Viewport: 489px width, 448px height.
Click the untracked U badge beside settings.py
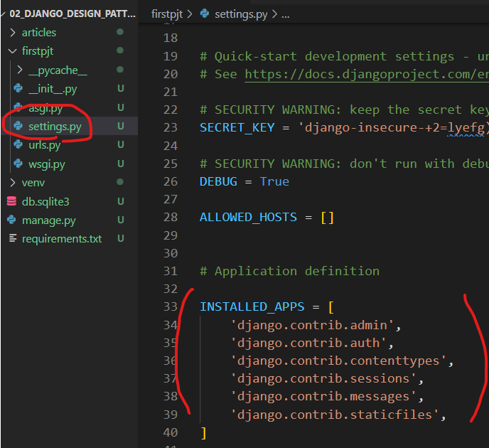(x=121, y=126)
